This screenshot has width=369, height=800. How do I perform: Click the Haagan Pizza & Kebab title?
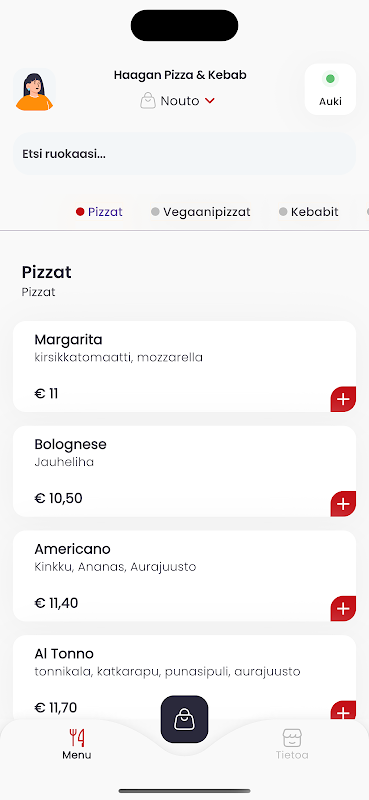[180, 75]
